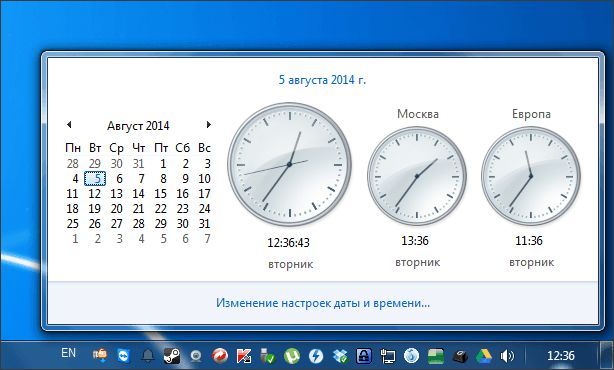The width and height of the screenshot is (614, 370).
Task: Click the 'Ср' weekday header
Action: (x=116, y=148)
